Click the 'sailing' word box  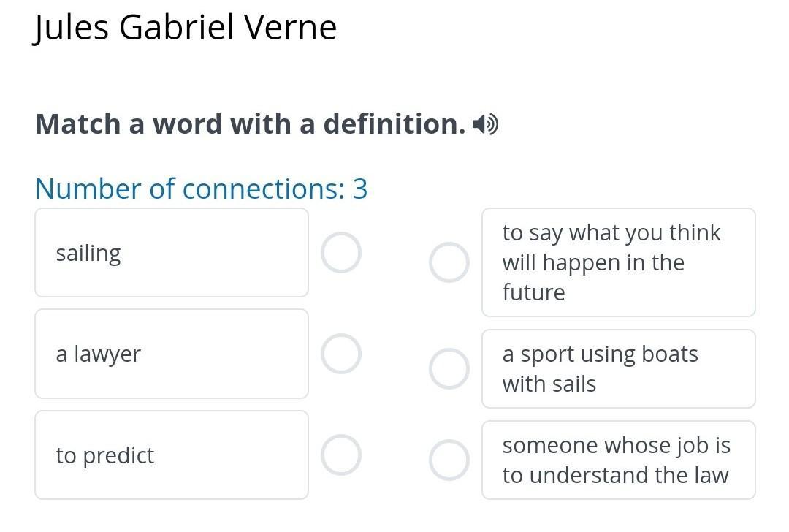(172, 253)
